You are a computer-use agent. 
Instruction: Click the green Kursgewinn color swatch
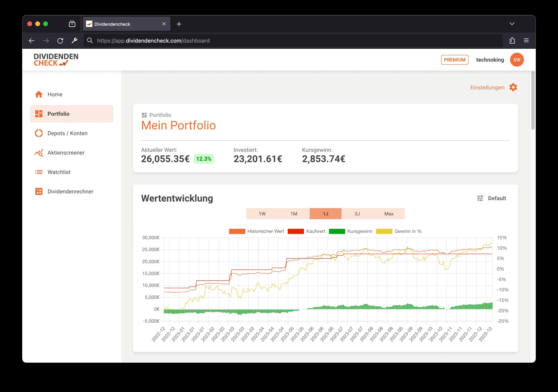(337, 231)
